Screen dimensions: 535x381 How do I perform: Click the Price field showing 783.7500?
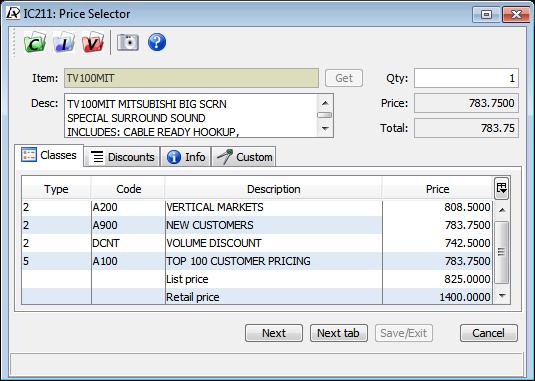coord(466,103)
